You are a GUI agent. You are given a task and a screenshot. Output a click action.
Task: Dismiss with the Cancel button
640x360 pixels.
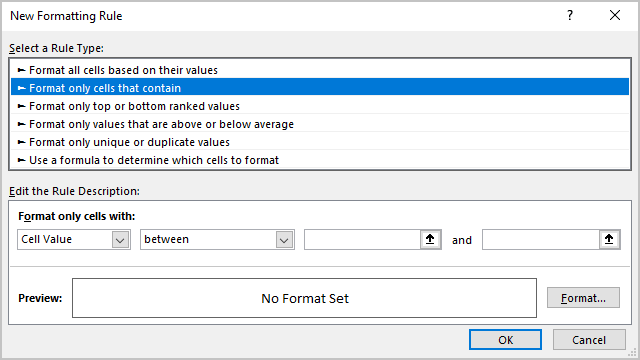(589, 340)
